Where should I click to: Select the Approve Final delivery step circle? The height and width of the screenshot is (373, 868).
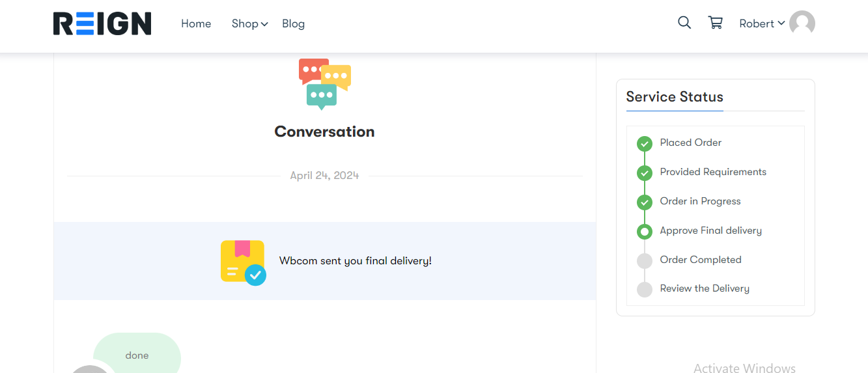pyautogui.click(x=644, y=231)
